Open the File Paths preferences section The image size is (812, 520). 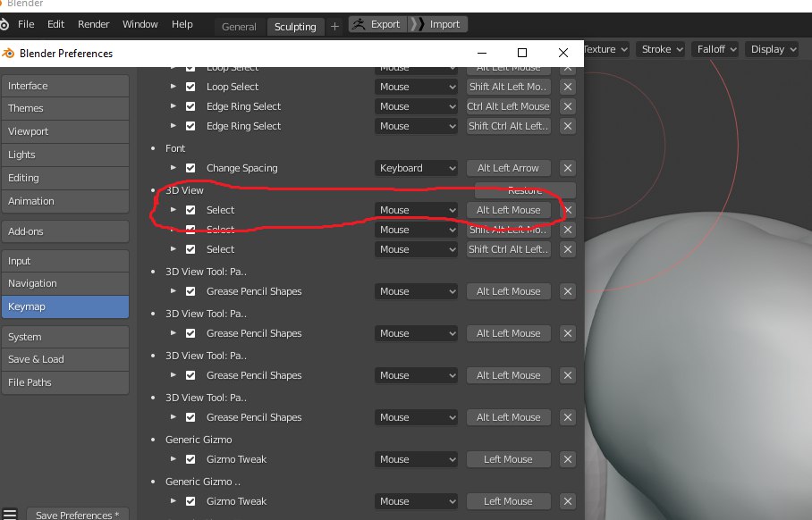(65, 382)
